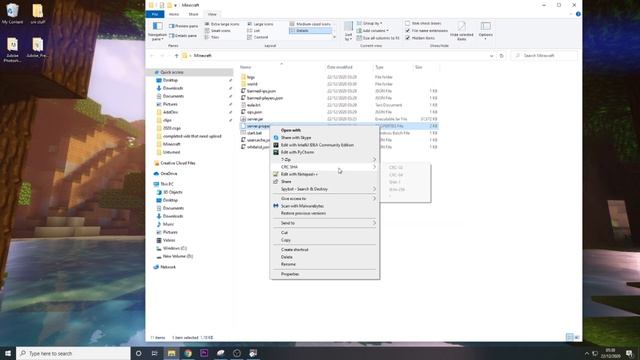Switch layout to Tiles view
This screenshot has height=360, width=640.
[x=212, y=37]
